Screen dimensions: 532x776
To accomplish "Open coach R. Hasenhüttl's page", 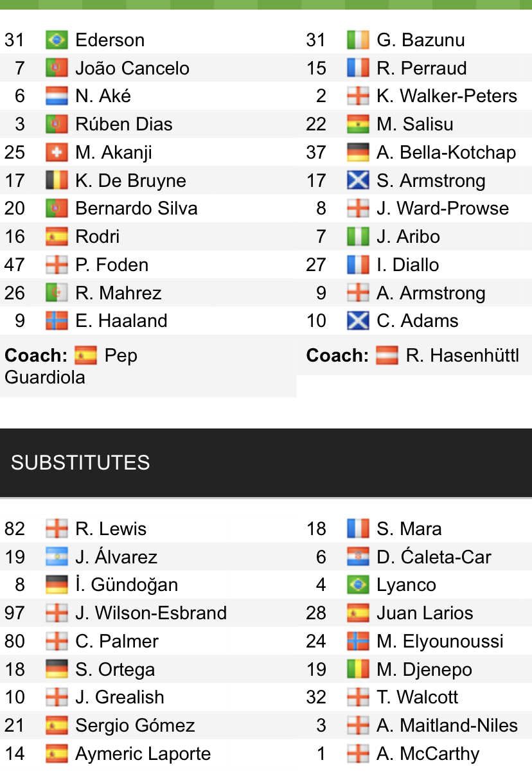I will click(462, 355).
